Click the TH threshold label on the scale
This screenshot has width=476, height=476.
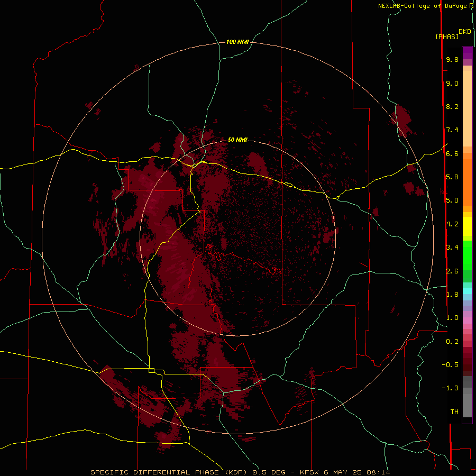pos(454,412)
